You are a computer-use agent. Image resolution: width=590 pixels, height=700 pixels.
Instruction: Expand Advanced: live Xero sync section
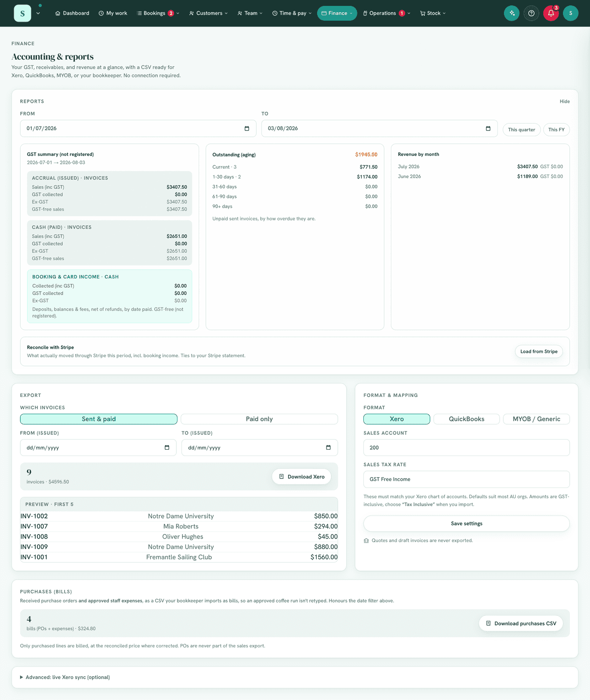pyautogui.click(x=65, y=677)
